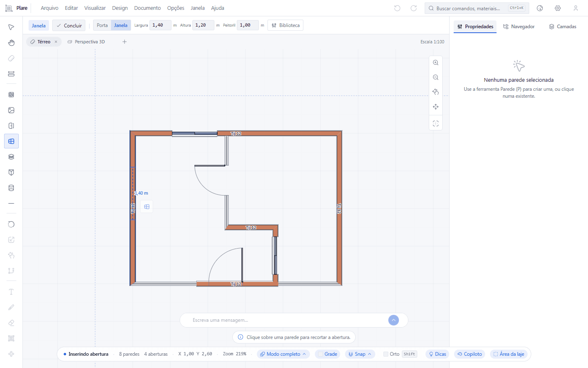The height and width of the screenshot is (368, 588).
Task: Click the zoom out canvas button
Action: [436, 77]
